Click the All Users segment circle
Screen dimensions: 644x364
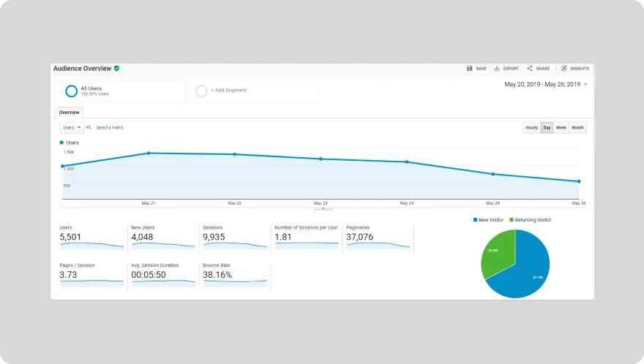click(x=71, y=91)
